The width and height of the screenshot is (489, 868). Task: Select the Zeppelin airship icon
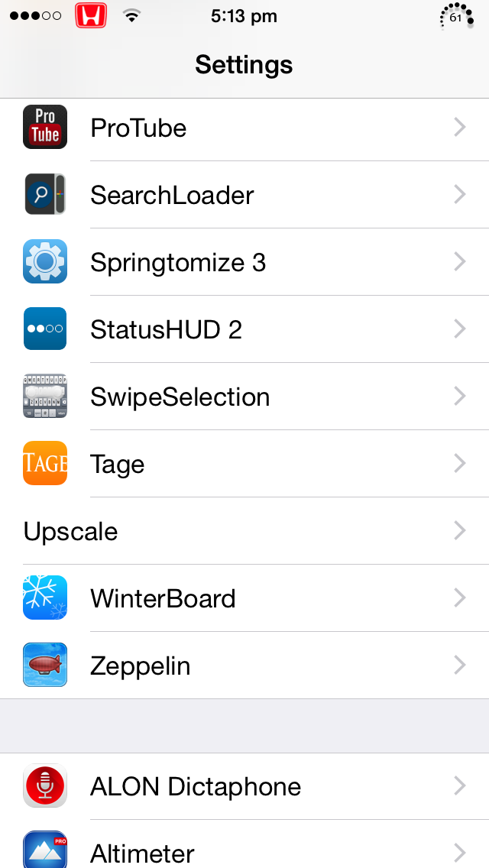(x=45, y=665)
